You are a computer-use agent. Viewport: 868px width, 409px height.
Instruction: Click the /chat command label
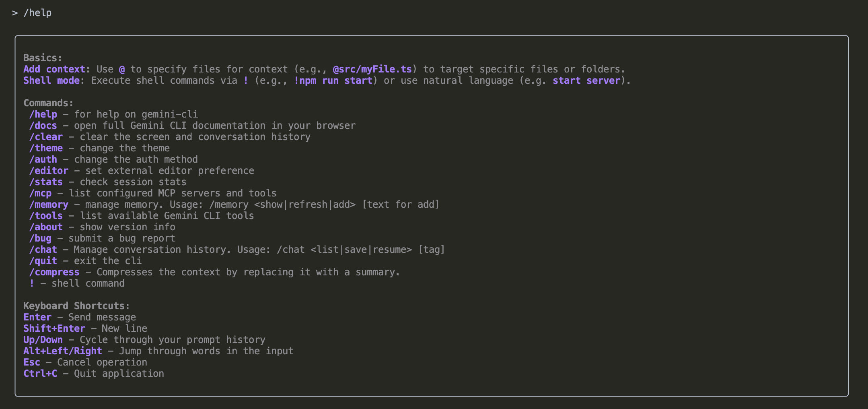43,250
